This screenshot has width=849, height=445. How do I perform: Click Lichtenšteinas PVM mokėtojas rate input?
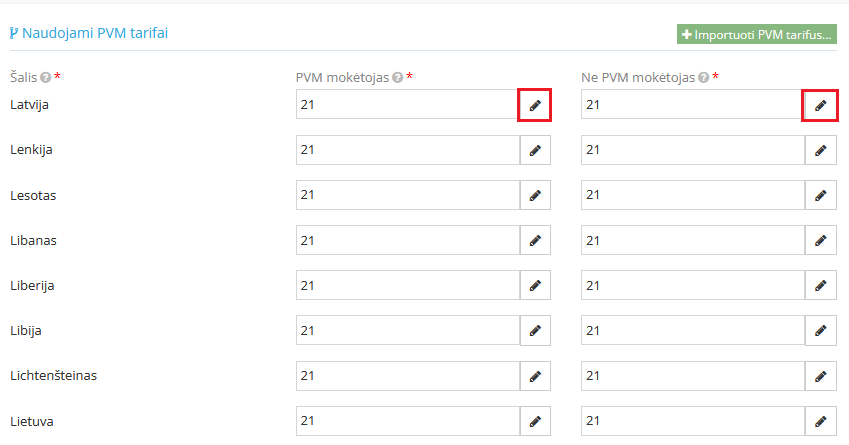(407, 376)
